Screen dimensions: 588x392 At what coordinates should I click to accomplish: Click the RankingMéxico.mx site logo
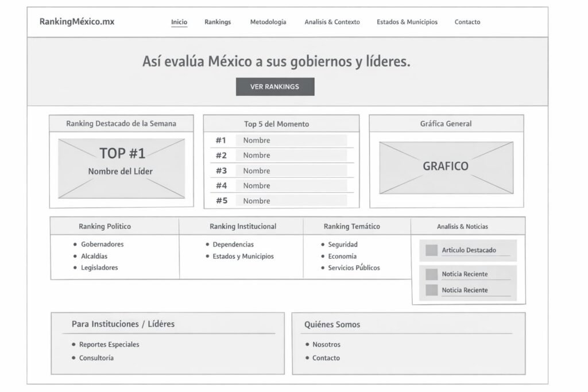pyautogui.click(x=77, y=22)
